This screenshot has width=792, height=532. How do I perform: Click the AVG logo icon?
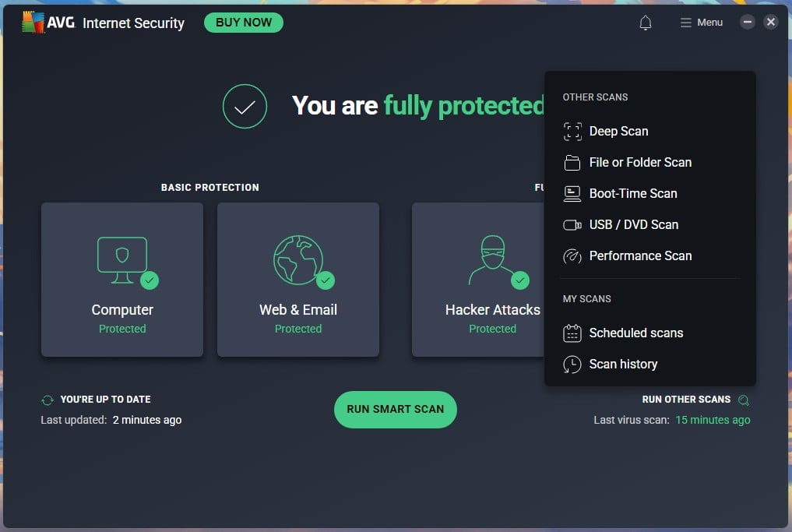[x=33, y=23]
